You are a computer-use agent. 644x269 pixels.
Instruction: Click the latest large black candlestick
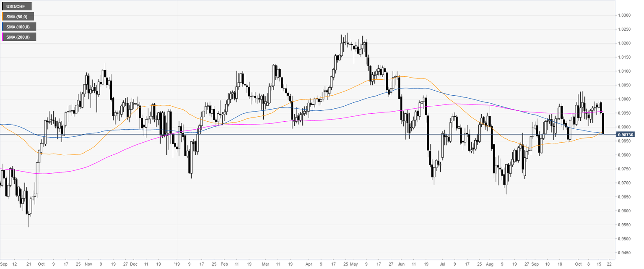click(x=603, y=124)
